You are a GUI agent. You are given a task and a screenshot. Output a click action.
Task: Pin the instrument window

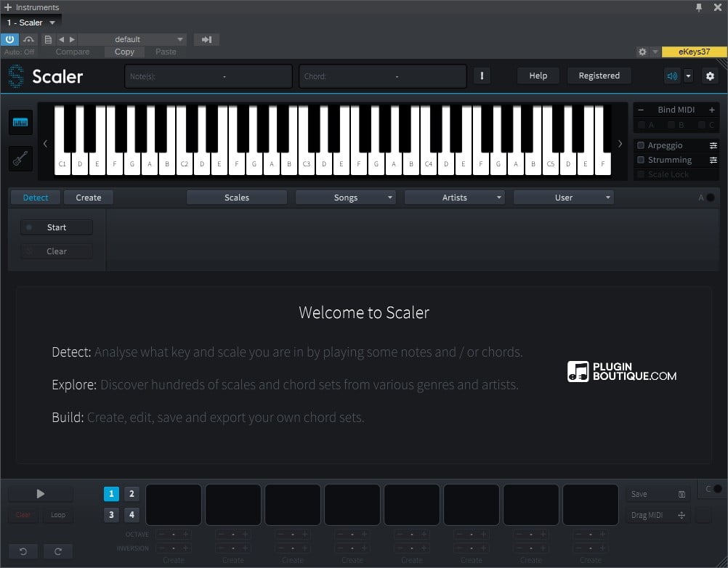tap(699, 7)
